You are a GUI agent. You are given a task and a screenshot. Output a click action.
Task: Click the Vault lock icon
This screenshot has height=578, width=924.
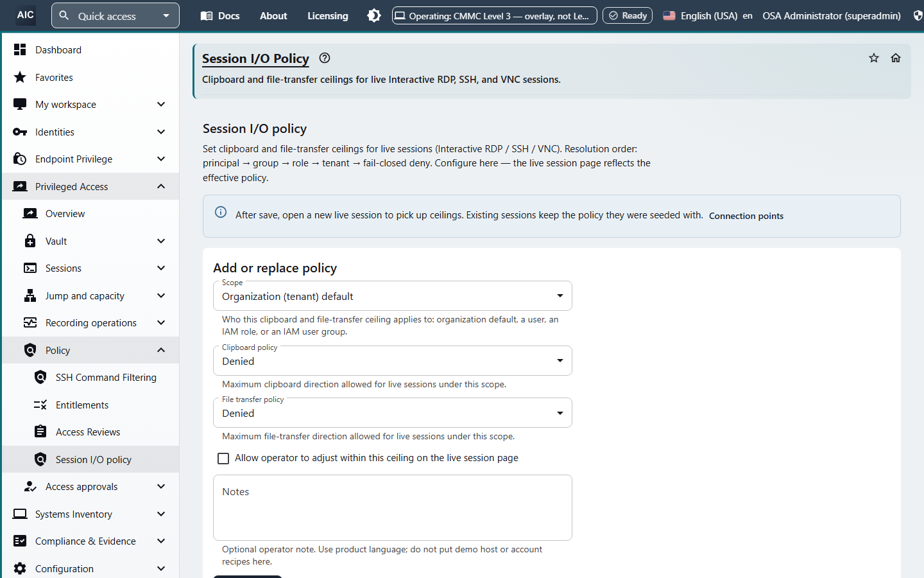tap(30, 241)
